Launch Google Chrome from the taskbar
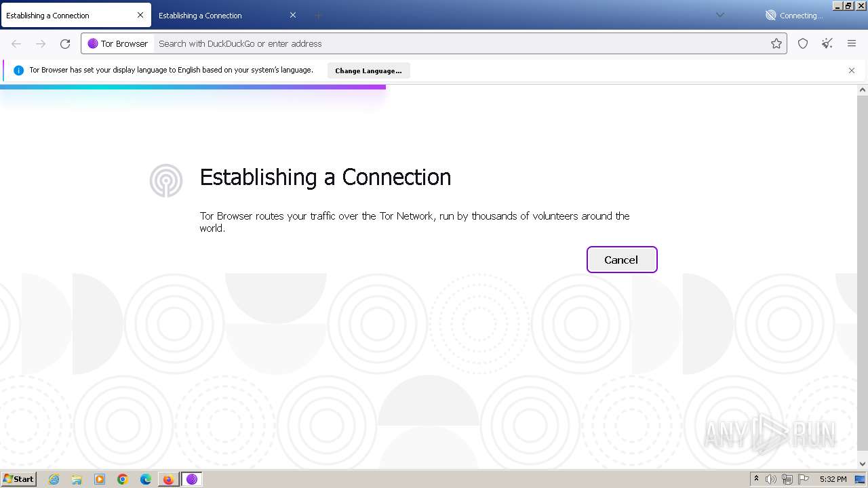 123,479
